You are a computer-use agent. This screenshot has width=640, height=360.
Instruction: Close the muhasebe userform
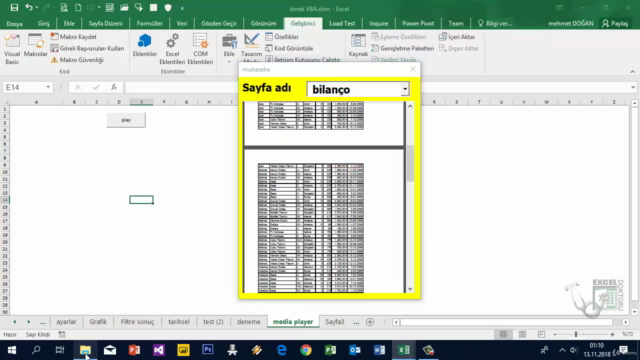coord(413,69)
